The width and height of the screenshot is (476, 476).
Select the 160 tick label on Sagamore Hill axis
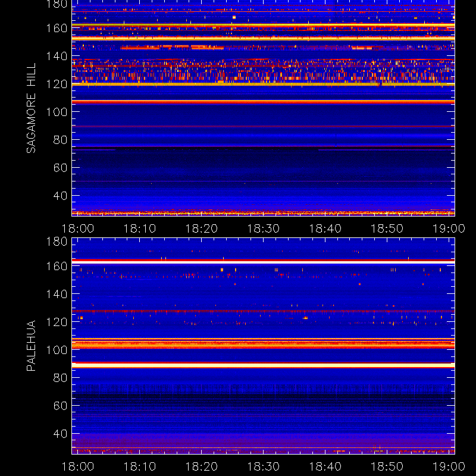[57, 28]
